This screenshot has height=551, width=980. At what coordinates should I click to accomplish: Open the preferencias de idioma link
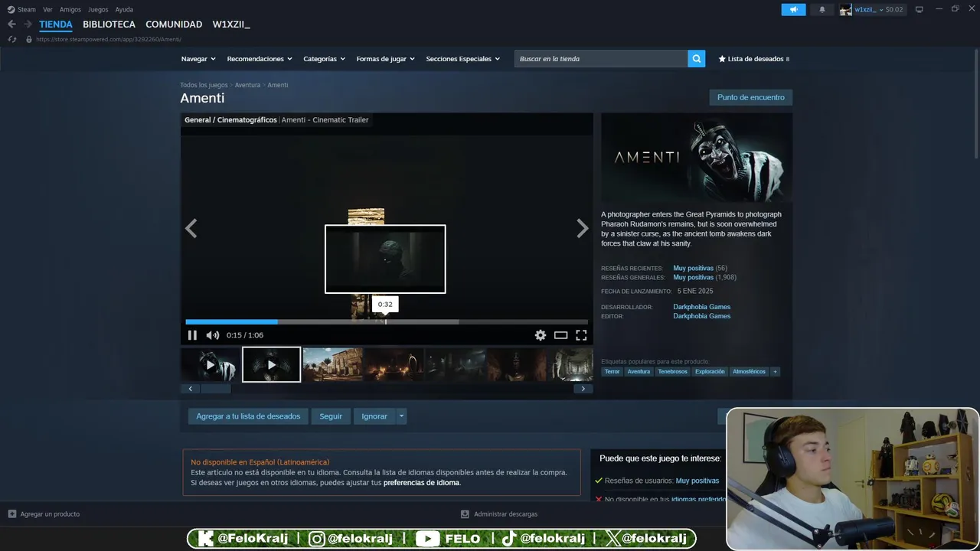click(421, 483)
